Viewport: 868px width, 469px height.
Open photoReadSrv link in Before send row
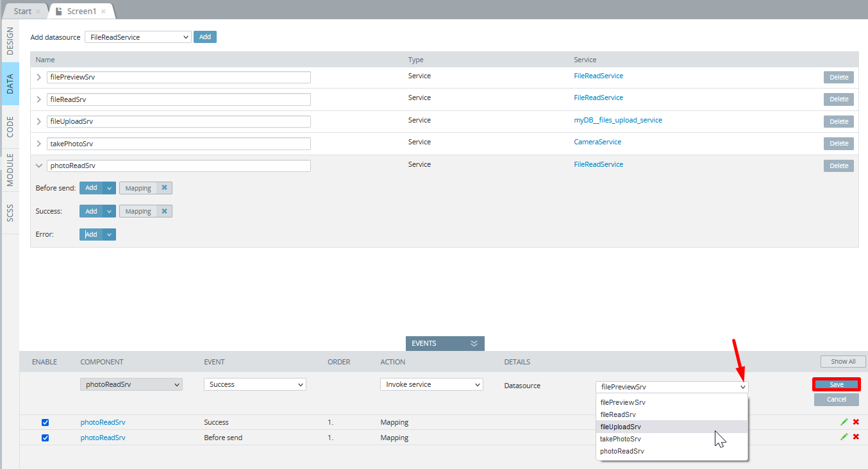tap(103, 438)
